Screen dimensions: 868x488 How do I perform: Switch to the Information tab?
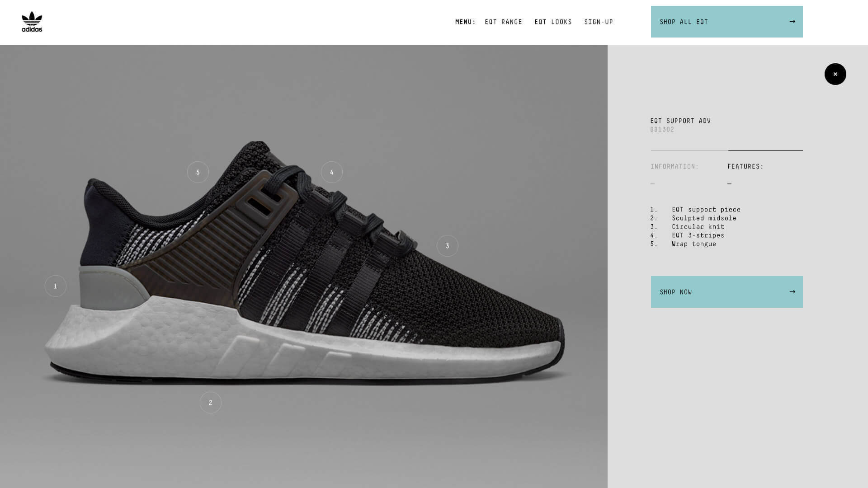point(675,167)
